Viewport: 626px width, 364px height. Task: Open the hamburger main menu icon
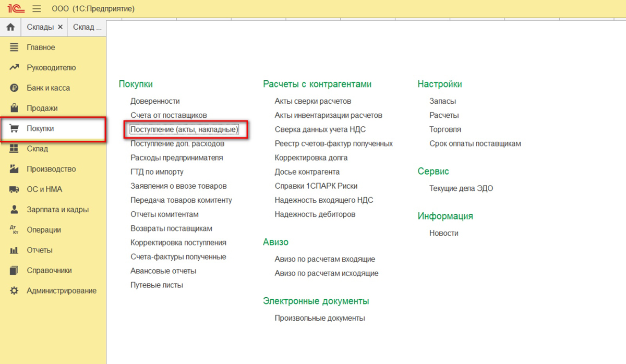click(37, 9)
